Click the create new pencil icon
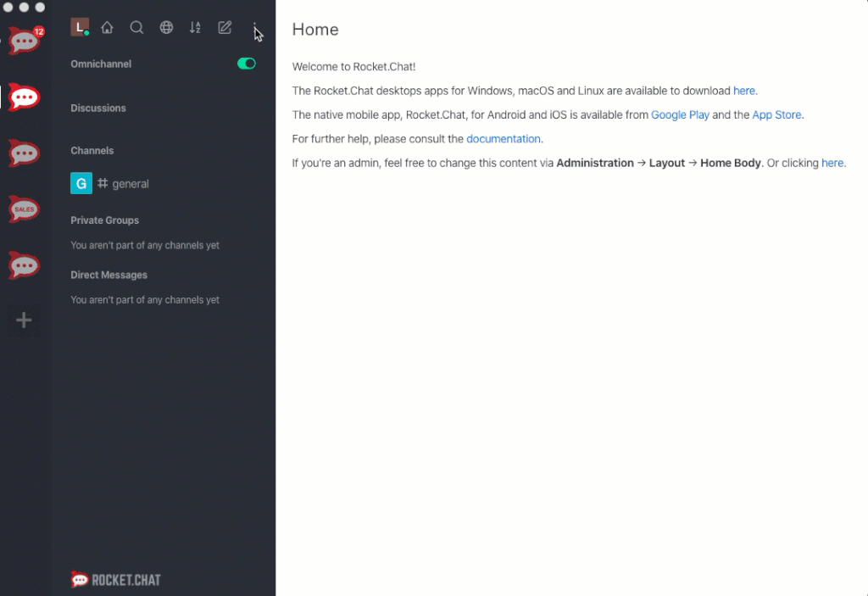 pyautogui.click(x=225, y=28)
